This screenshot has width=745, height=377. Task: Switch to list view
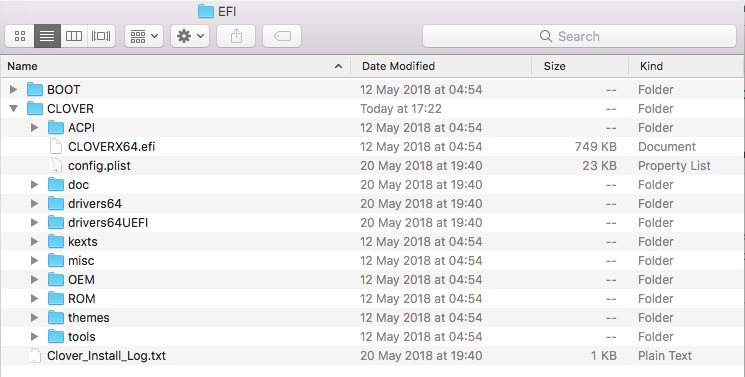[x=47, y=36]
